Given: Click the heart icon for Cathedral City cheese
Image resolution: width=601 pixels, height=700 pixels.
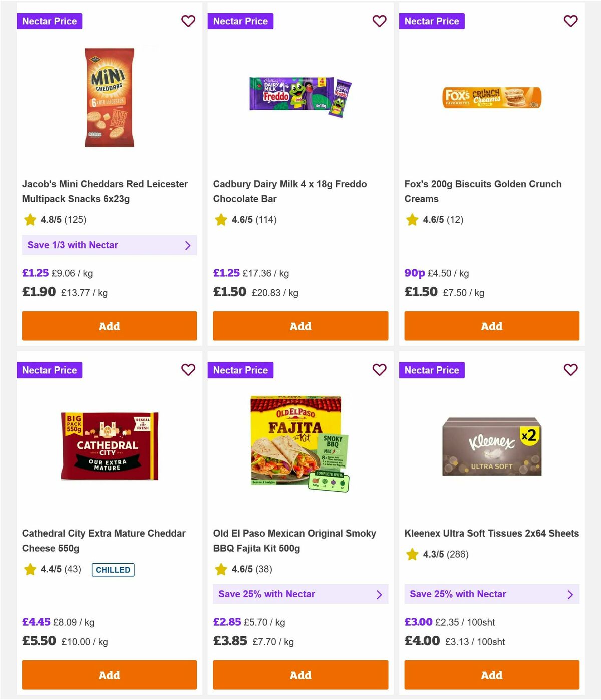Looking at the screenshot, I should pos(188,370).
